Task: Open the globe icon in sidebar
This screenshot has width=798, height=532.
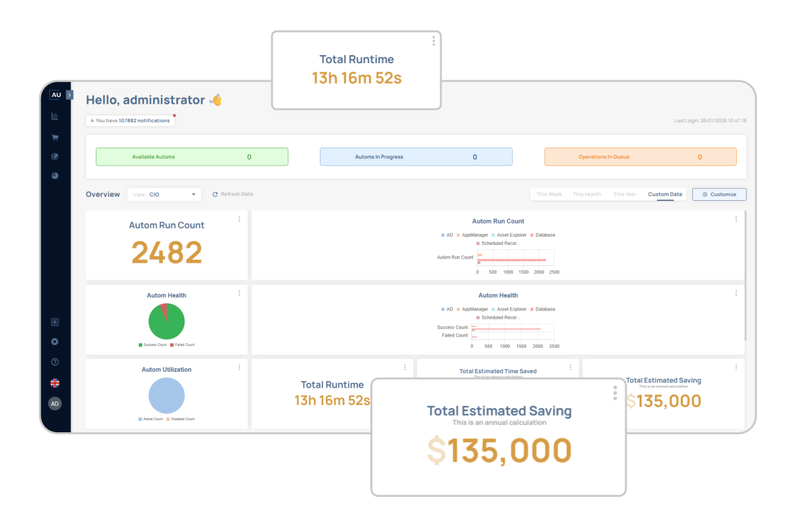Action: [x=55, y=157]
